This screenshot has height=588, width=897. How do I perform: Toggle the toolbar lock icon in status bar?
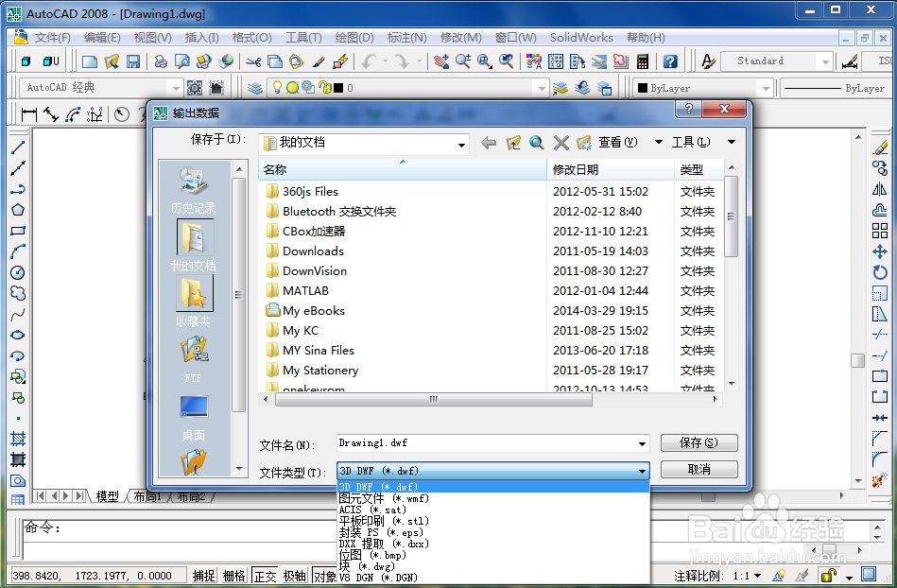coord(828,575)
